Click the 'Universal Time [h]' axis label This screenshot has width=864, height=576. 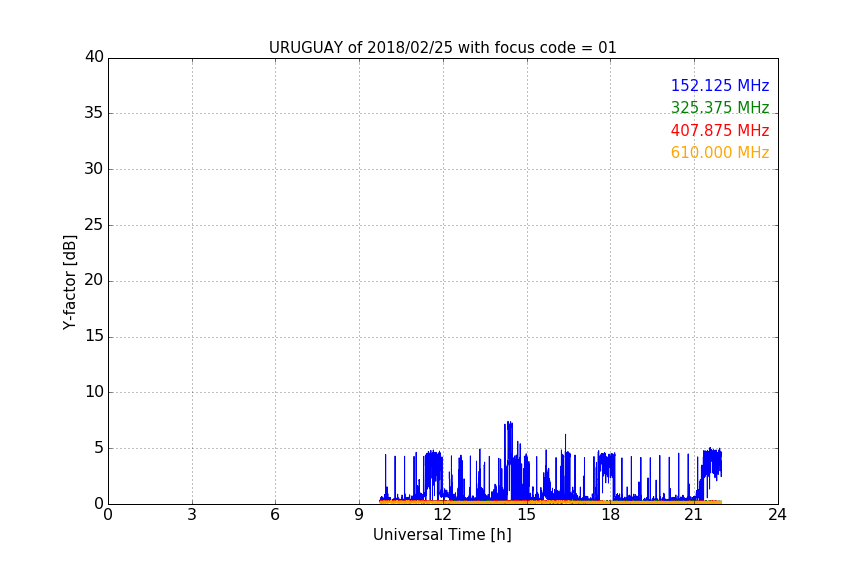[x=442, y=535]
